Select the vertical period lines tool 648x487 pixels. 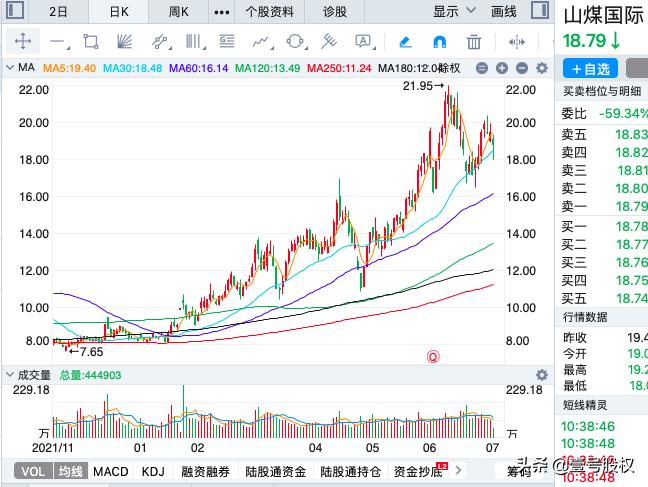click(194, 42)
